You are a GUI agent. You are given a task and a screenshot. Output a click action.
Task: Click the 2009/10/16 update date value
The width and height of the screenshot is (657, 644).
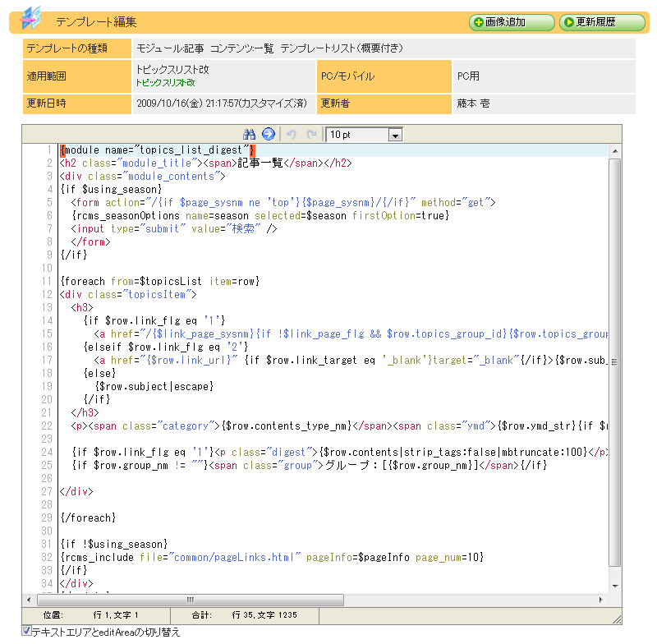click(x=222, y=103)
